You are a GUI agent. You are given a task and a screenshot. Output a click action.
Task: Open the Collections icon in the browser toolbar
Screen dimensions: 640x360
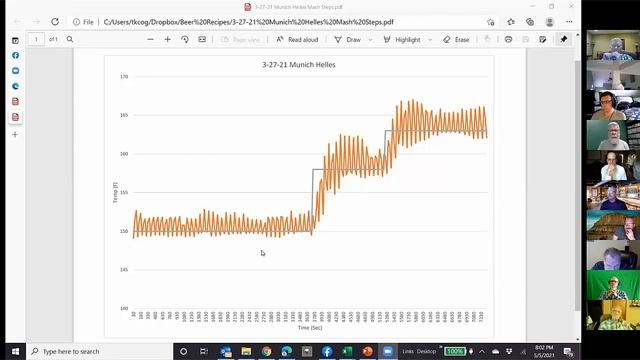530,22
